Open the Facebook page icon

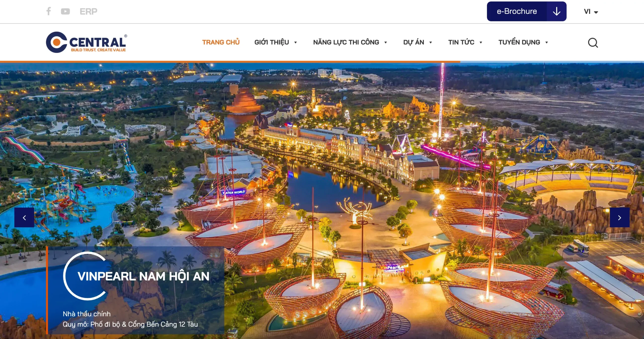(49, 11)
